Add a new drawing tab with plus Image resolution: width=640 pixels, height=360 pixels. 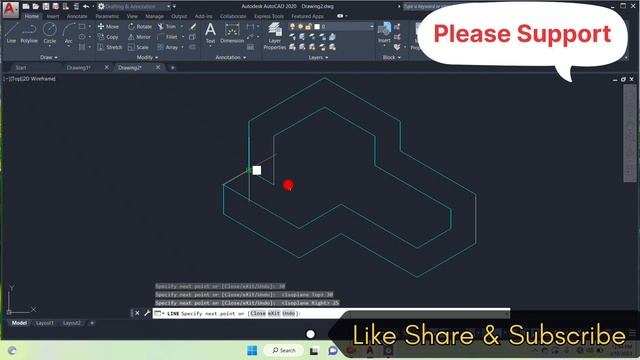pyautogui.click(x=173, y=68)
